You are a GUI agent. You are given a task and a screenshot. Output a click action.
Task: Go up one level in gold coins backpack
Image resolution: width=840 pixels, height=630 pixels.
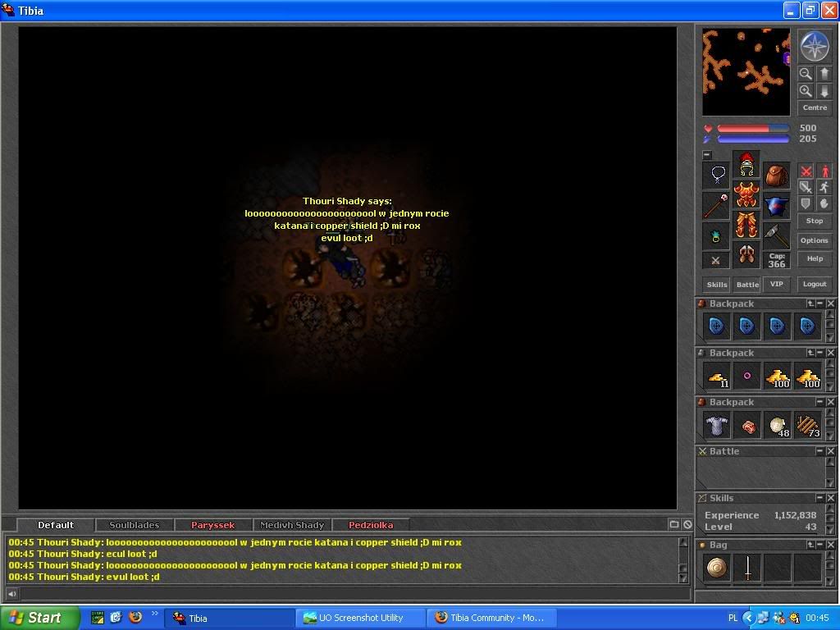[810, 353]
